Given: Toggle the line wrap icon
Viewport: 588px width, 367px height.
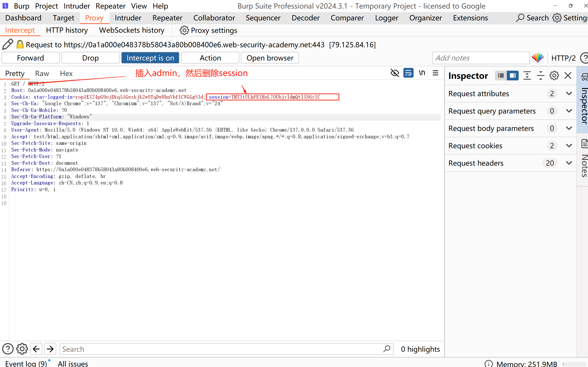Looking at the screenshot, I should (408, 73).
